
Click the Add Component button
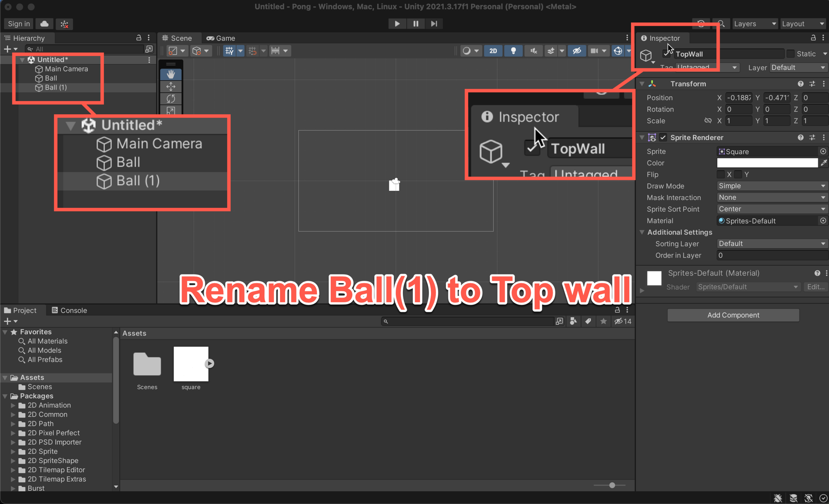(x=733, y=315)
